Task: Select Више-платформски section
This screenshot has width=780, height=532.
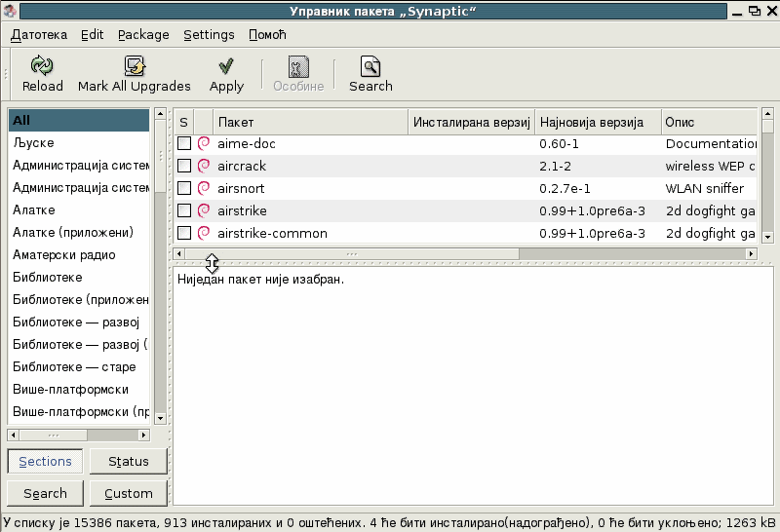Action: (x=79, y=390)
